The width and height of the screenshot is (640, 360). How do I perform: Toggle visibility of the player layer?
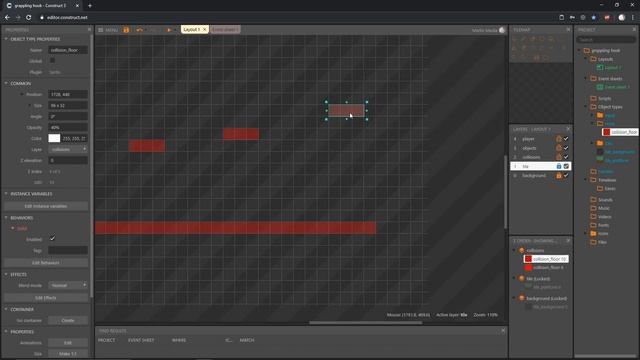point(566,139)
